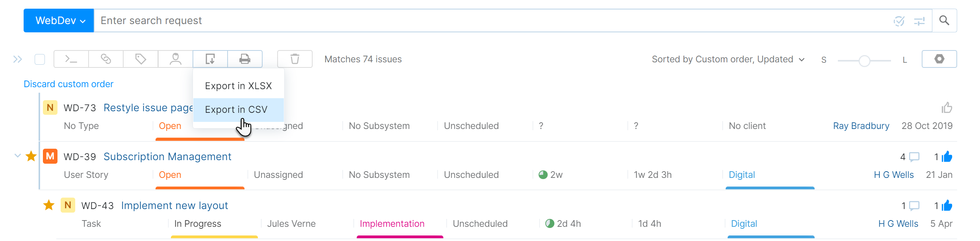Collapse the WD-39 issue chevron
The height and width of the screenshot is (241, 980).
pos(17,155)
